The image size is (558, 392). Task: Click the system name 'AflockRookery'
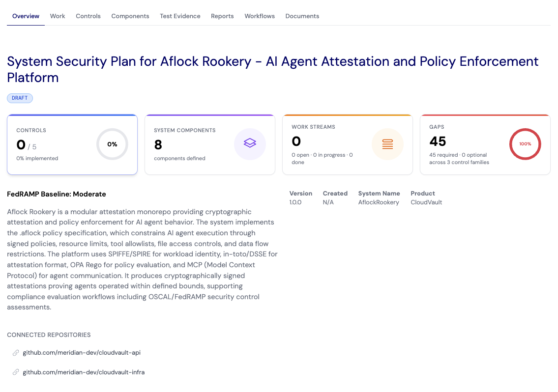379,202
